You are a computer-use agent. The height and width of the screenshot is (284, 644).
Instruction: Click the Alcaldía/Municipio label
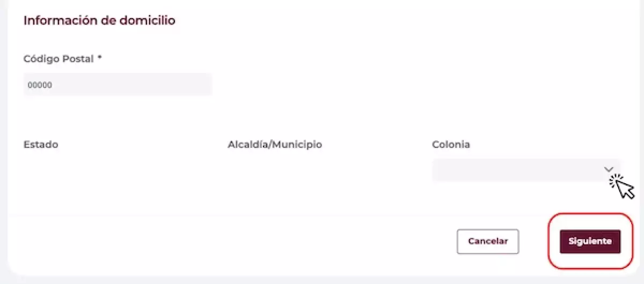click(x=275, y=145)
